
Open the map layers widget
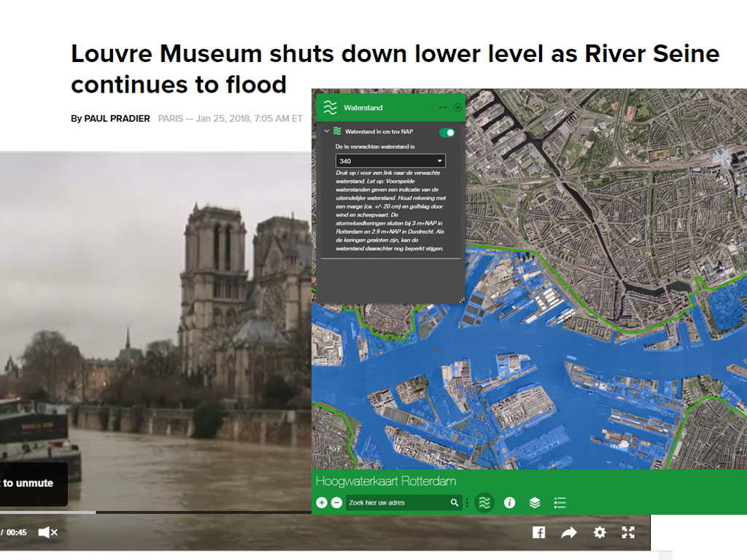pyautogui.click(x=535, y=502)
